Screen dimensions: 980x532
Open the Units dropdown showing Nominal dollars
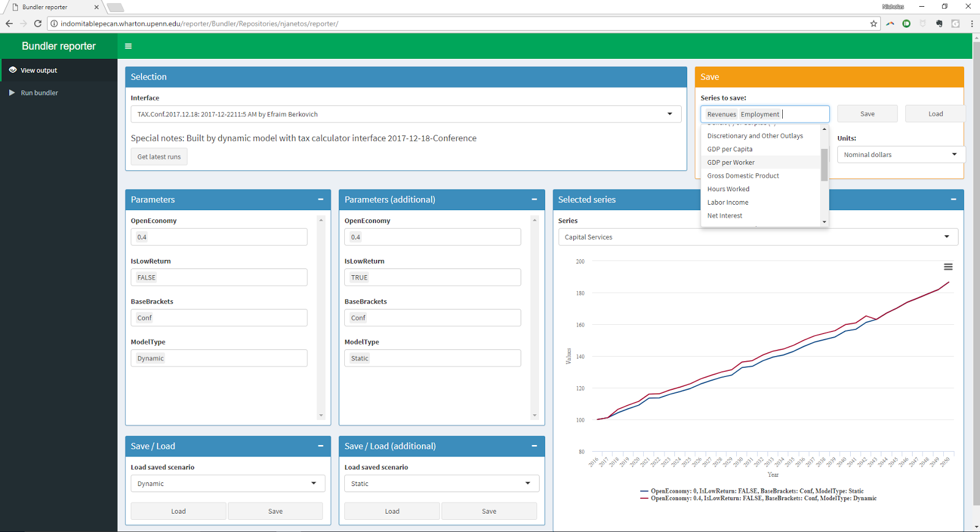tap(901, 154)
